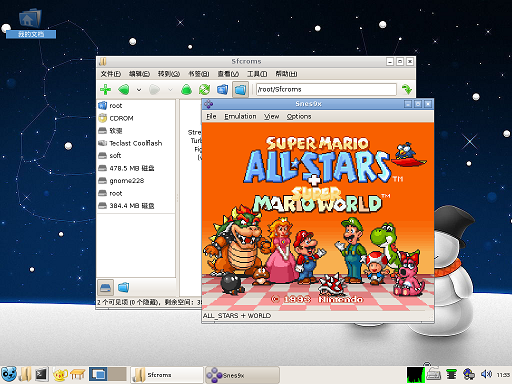Image resolution: width=512 pixels, height=384 pixels.
Task: Launch terminal from taskbar
Action: (42, 375)
